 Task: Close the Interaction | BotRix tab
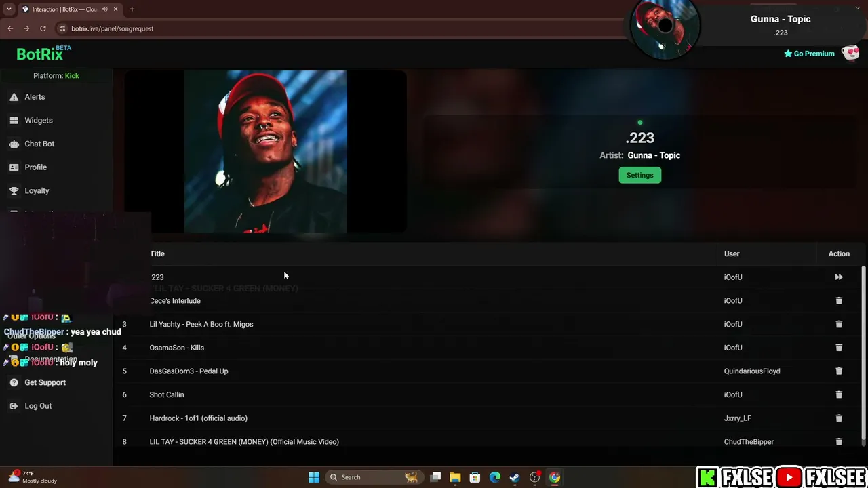[116, 9]
